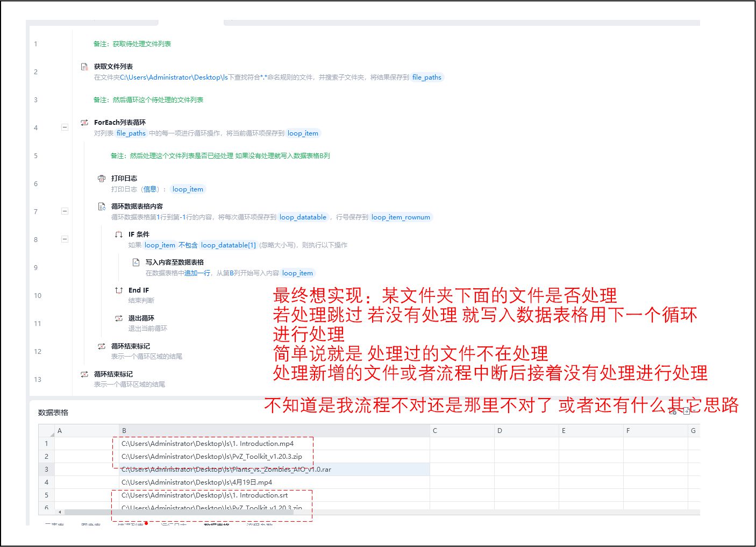Viewport: 756px width, 547px height.
Task: Click the 退出循环 step icon
Action: coord(119,318)
